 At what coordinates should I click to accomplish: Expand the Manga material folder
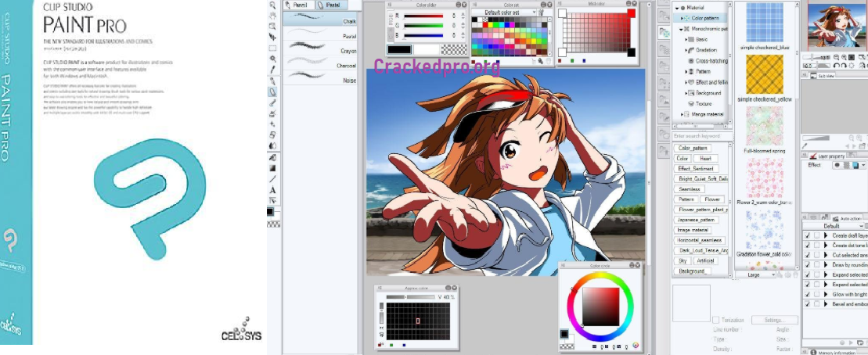[682, 114]
